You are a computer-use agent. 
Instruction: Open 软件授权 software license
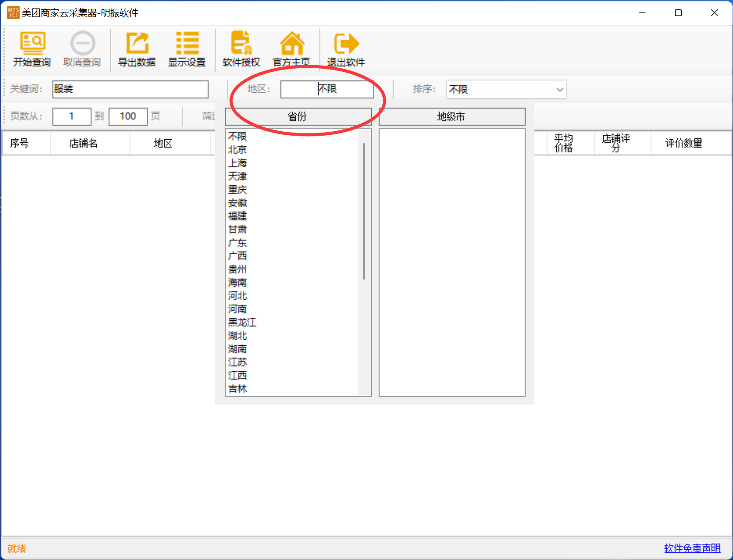(241, 49)
